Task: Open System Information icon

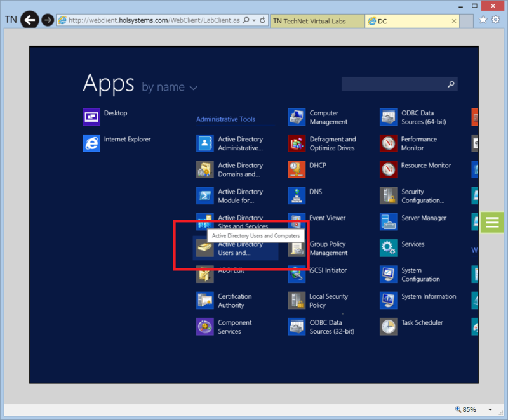Action: [x=389, y=300]
